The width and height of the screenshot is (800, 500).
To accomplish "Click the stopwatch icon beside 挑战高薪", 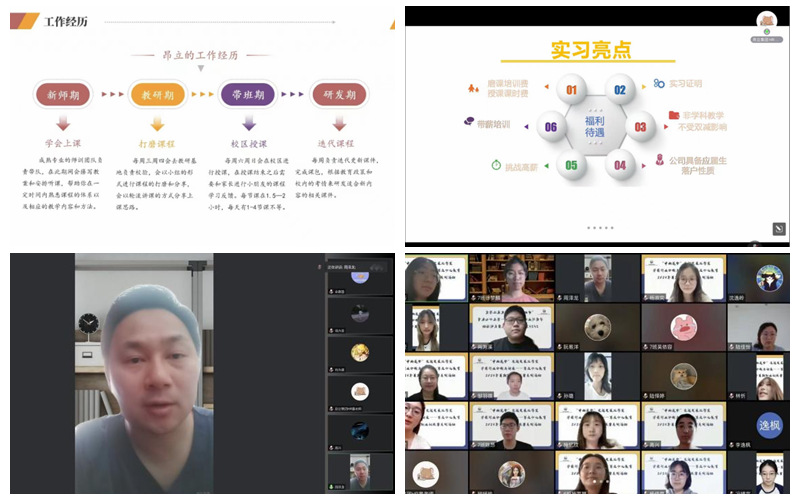I will click(x=496, y=163).
